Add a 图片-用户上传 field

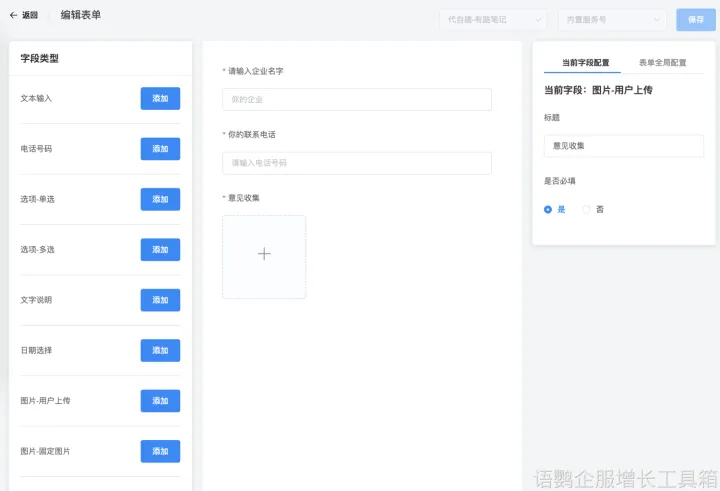160,401
